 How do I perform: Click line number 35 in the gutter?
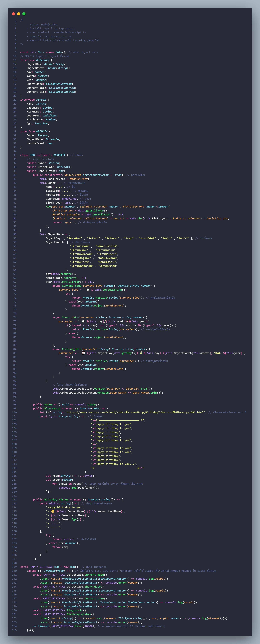point(15,155)
